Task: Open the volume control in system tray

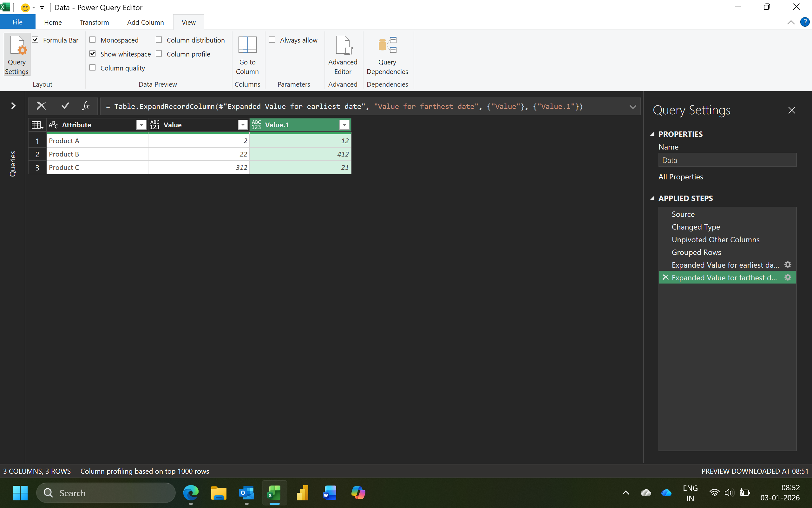Action: coord(729,493)
